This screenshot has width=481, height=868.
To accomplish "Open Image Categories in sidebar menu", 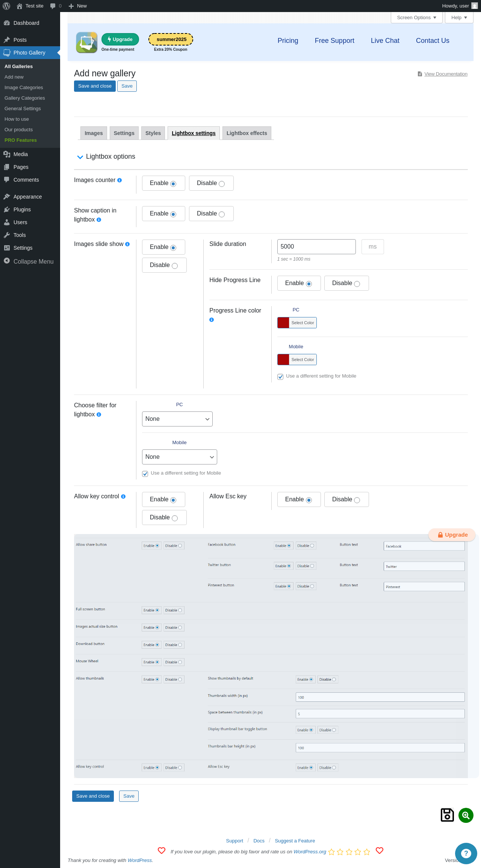I will pos(24,87).
